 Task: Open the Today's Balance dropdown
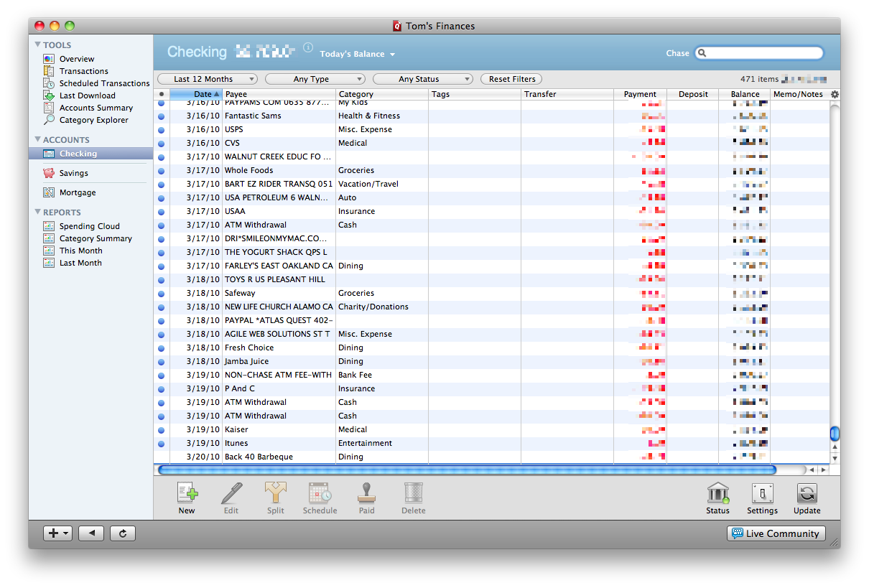click(357, 54)
